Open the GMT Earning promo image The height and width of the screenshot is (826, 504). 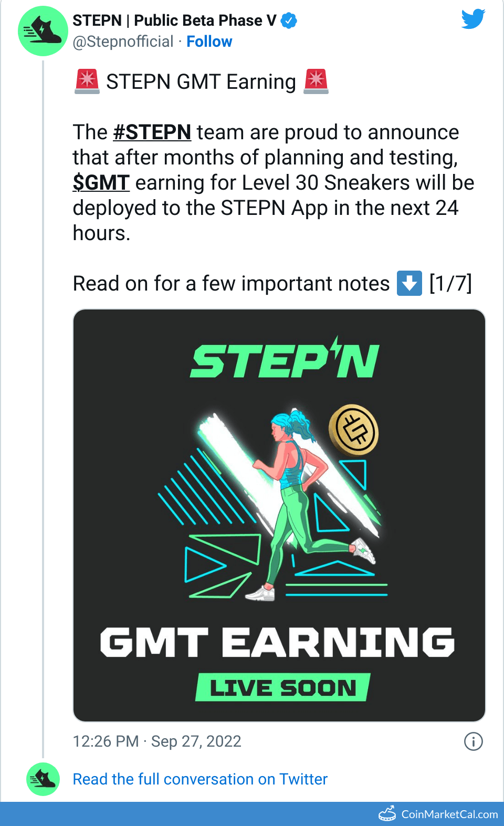pos(279,513)
